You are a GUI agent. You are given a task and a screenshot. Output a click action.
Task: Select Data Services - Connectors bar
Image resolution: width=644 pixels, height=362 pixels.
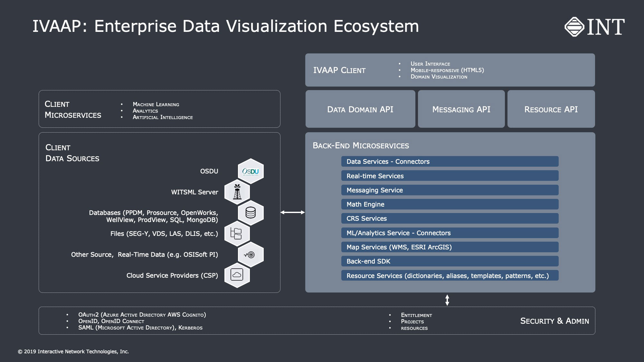point(450,162)
